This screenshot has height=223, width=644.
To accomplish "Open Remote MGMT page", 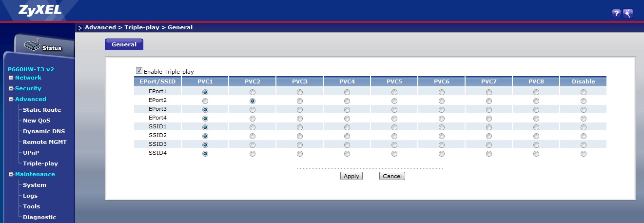I will pyautogui.click(x=45, y=142).
